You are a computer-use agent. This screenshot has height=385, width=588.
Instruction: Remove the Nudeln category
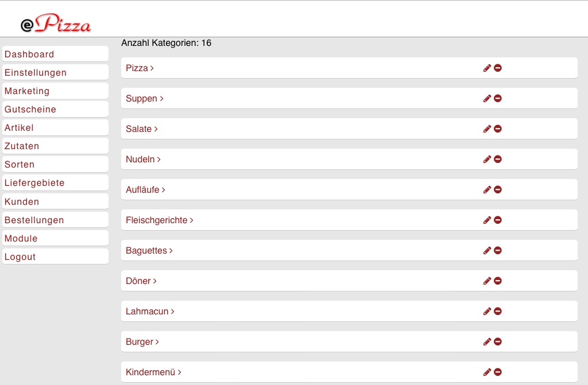point(498,159)
